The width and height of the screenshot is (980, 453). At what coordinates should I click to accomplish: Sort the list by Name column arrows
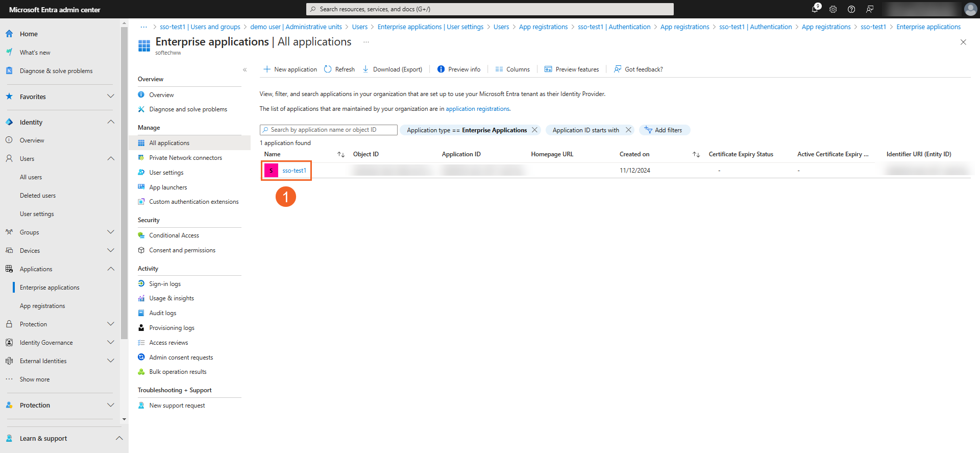341,154
